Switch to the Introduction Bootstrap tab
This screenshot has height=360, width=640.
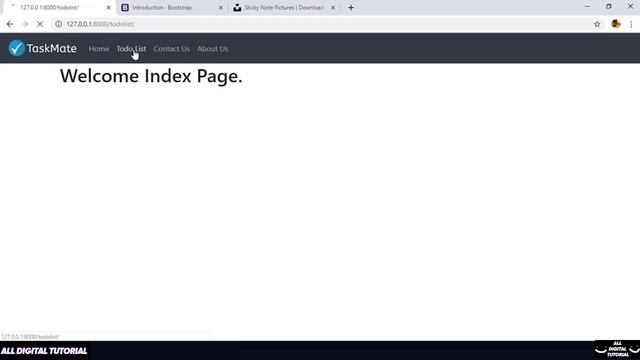coord(171,7)
